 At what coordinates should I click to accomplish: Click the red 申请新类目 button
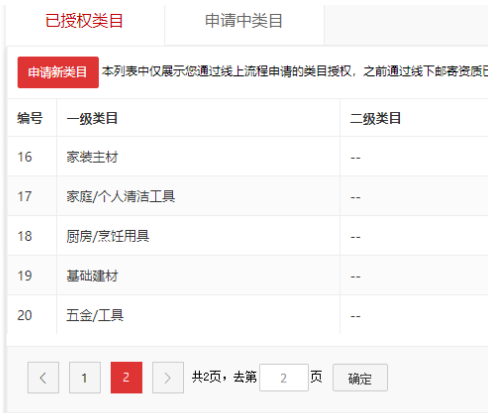coord(58,72)
